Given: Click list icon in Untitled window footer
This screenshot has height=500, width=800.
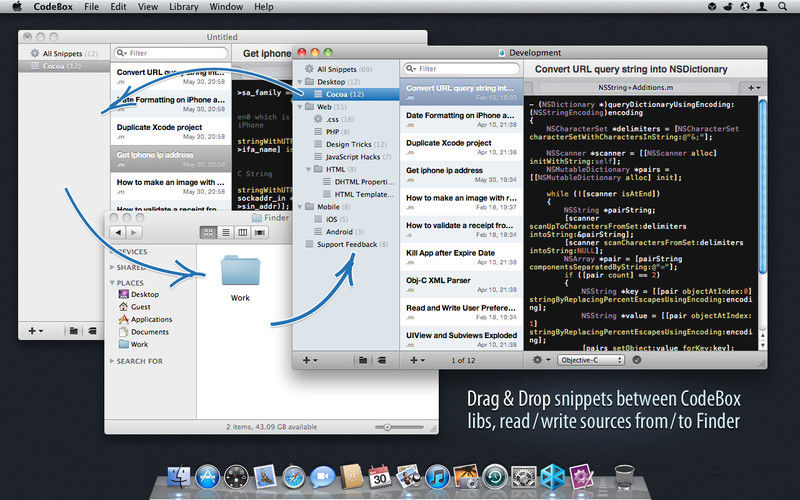Looking at the screenshot, I should point(92,331).
